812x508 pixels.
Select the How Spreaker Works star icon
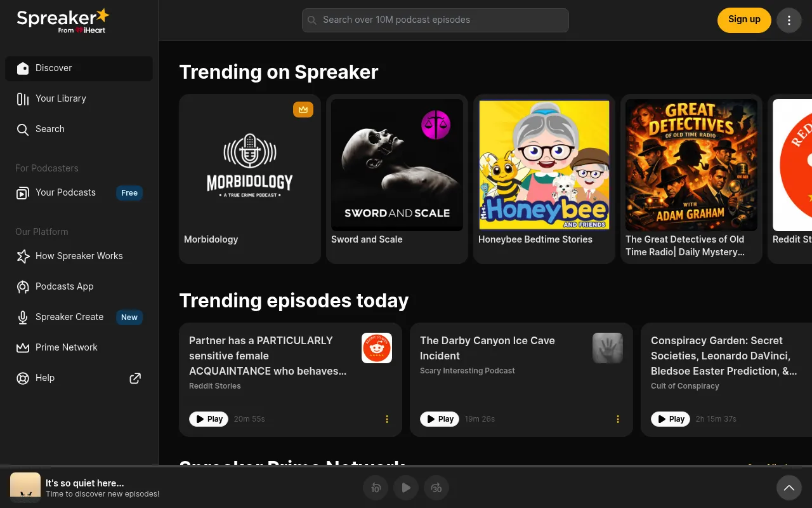click(23, 257)
